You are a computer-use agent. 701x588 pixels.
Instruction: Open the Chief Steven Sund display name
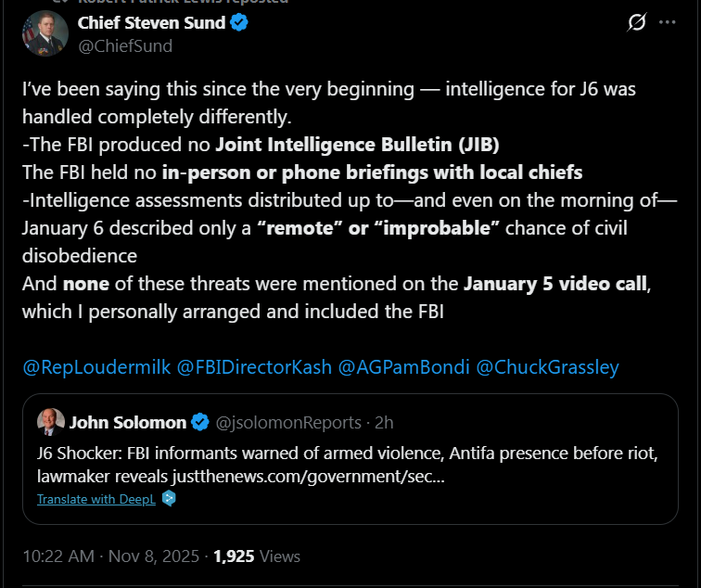point(151,23)
